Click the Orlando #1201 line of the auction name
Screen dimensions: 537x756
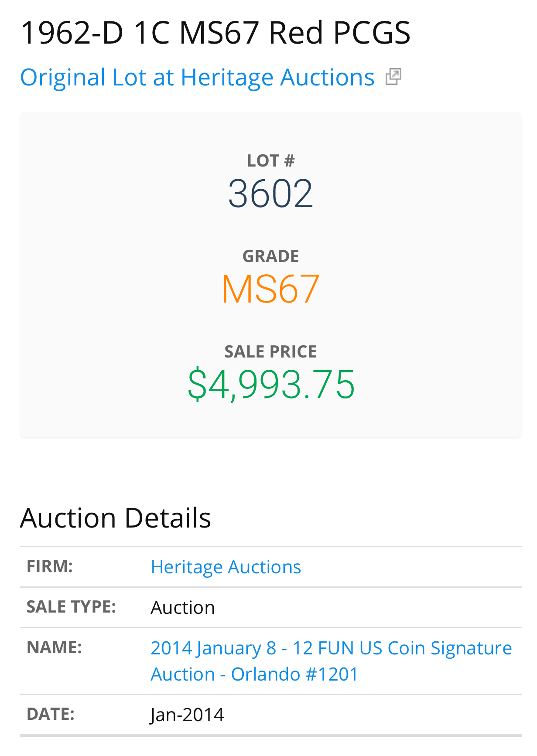click(294, 674)
